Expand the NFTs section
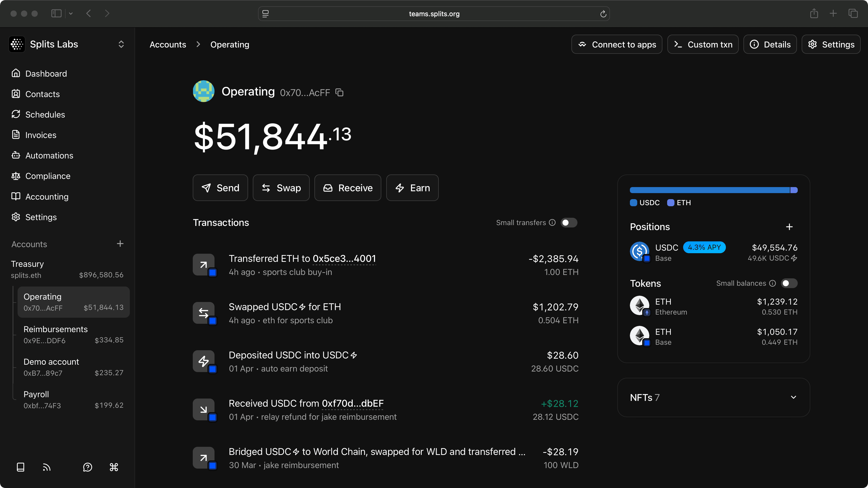Screen dimensions: 868x488 [793, 397]
